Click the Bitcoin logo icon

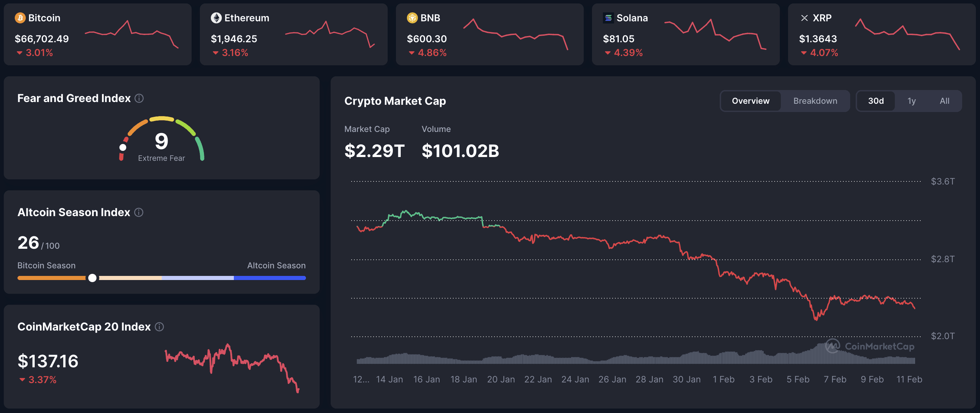20,18
